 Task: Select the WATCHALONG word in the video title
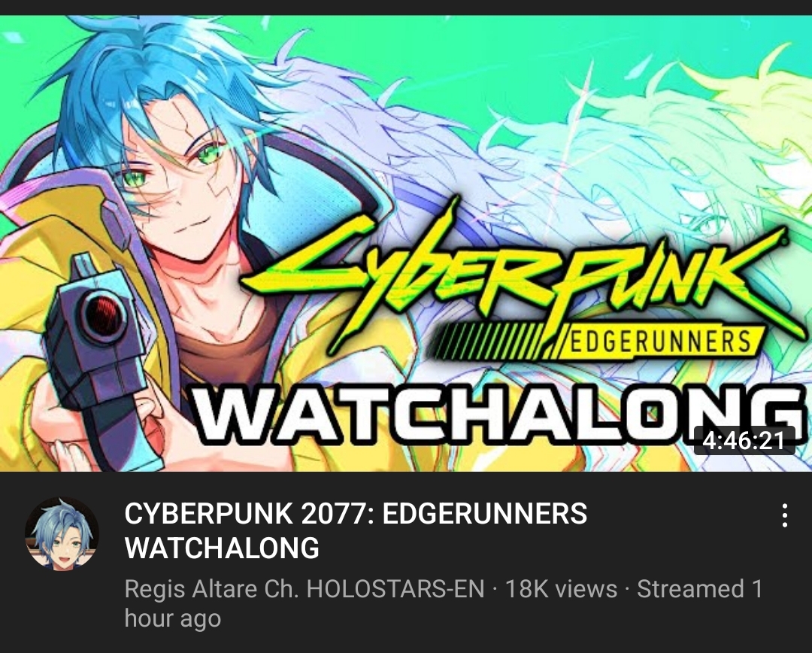222,548
